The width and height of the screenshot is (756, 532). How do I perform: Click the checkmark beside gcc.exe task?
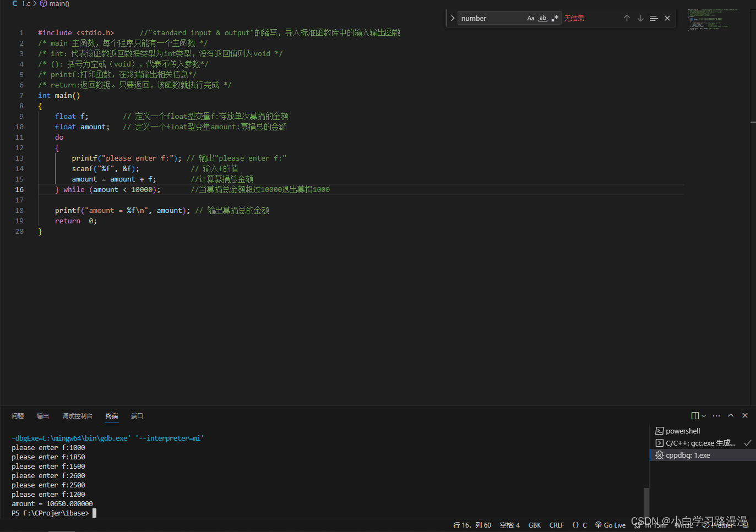tap(747, 443)
